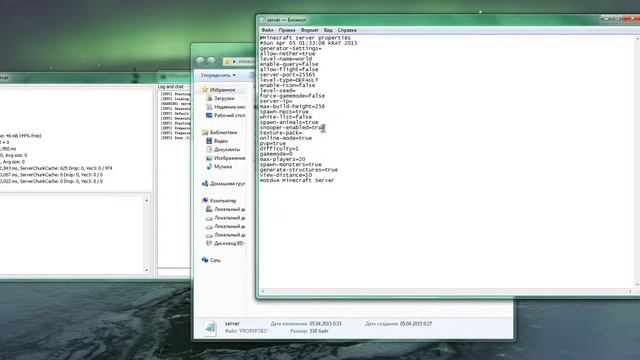
Task: Click the Компьютер icon
Action: coord(205,200)
